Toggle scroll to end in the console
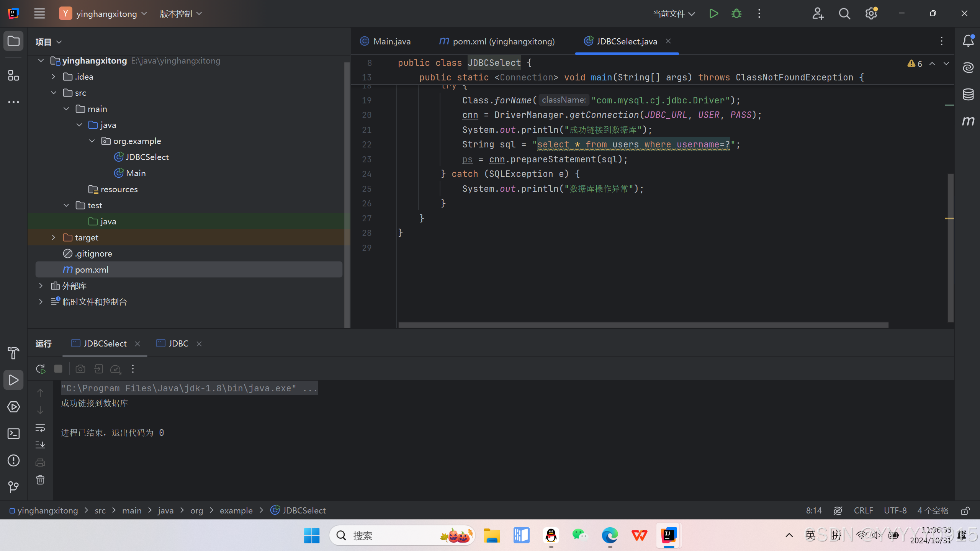980x551 pixels. [x=40, y=445]
